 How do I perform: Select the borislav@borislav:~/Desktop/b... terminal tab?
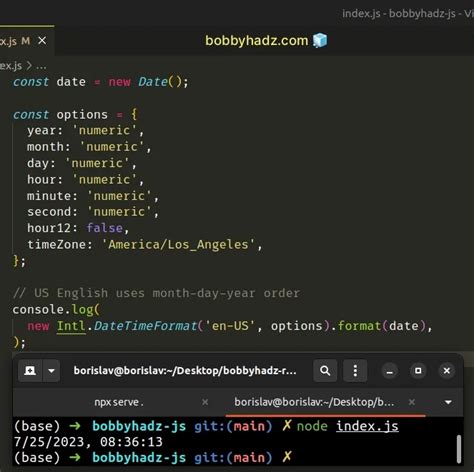[x=314, y=402]
